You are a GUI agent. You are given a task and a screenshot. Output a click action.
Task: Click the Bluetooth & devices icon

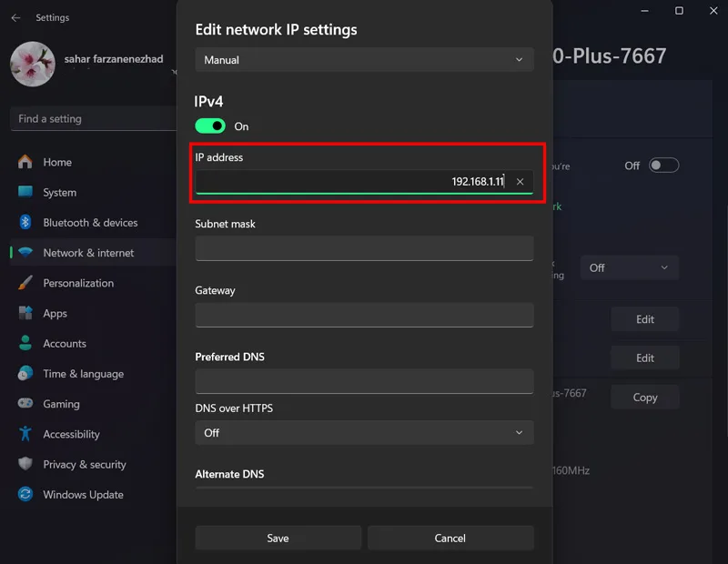(x=25, y=222)
